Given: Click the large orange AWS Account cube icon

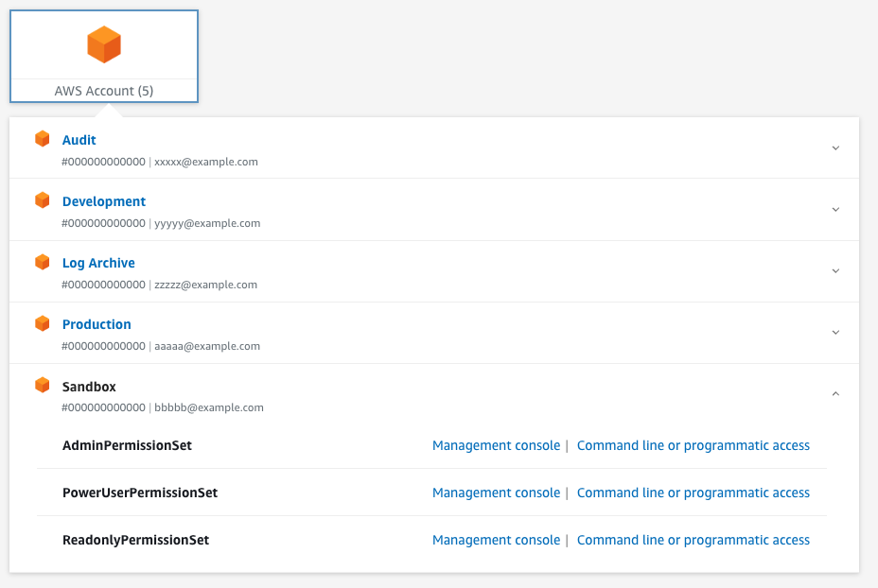Looking at the screenshot, I should (104, 44).
